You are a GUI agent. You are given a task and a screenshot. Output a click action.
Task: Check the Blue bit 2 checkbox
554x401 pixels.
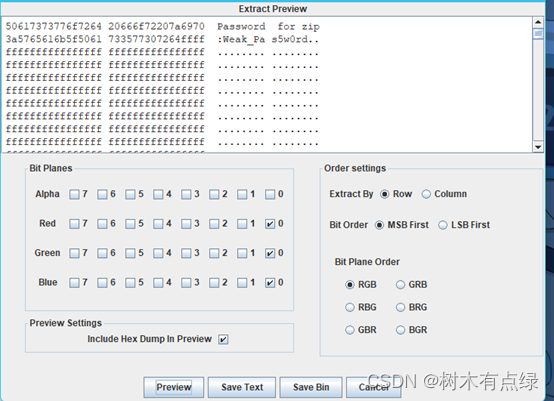pos(214,283)
